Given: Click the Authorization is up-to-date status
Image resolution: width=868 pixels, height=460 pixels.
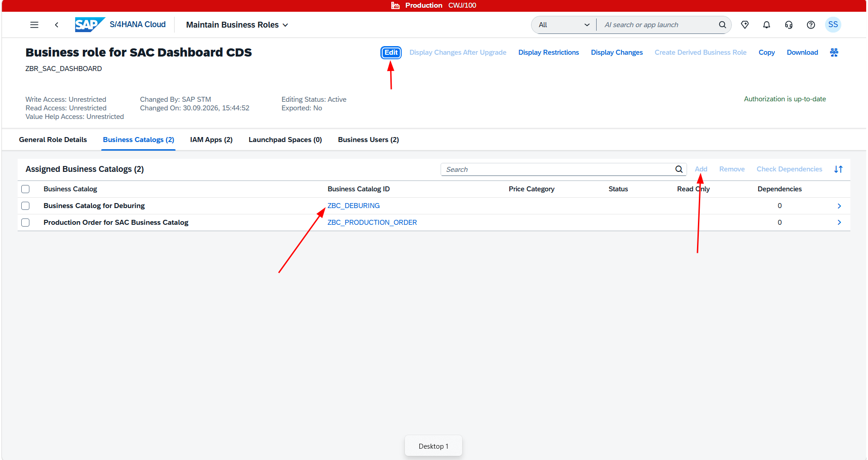Looking at the screenshot, I should [x=785, y=99].
